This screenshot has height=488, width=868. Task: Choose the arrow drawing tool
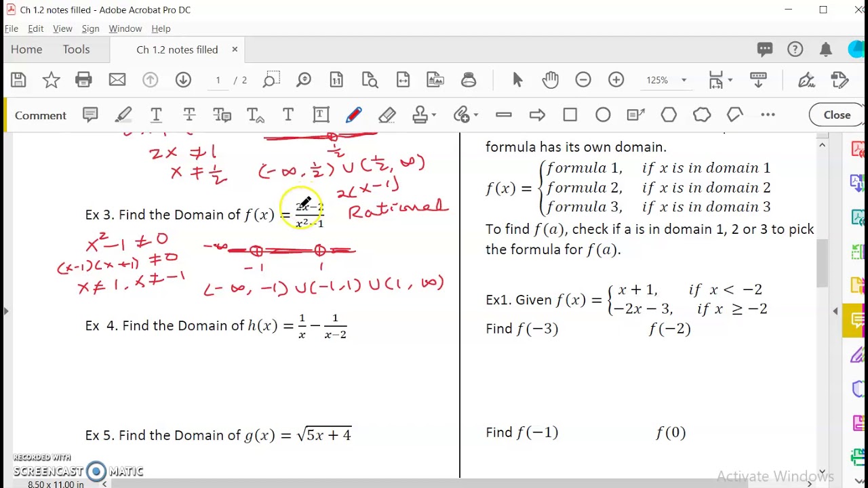click(x=536, y=115)
